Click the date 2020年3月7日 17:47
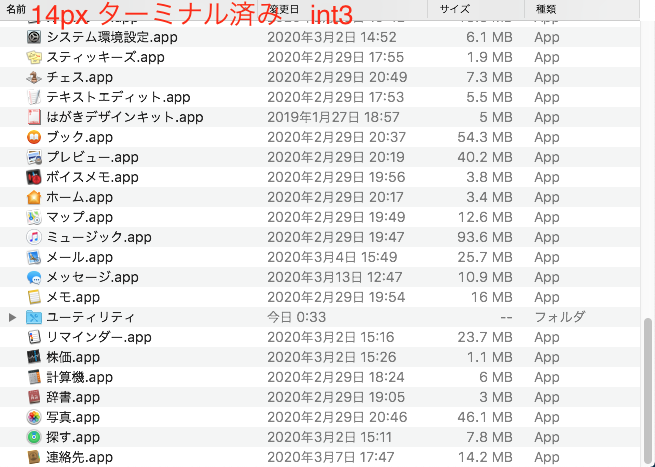Viewport: 655px width, 467px height. tap(330, 457)
